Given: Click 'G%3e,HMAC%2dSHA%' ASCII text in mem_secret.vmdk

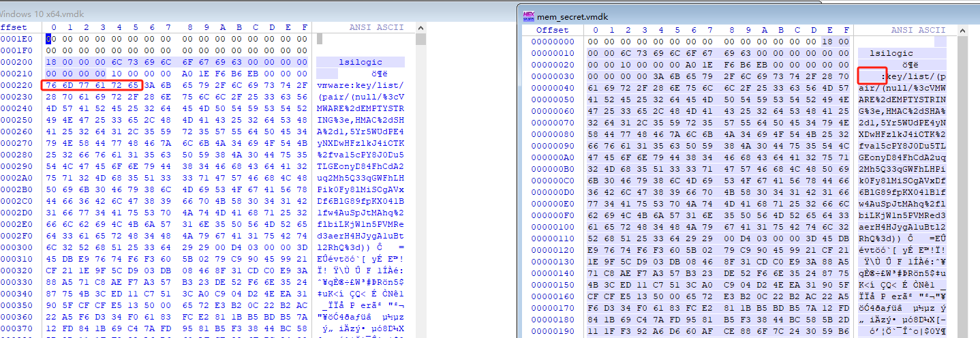Looking at the screenshot, I should (x=902, y=111).
